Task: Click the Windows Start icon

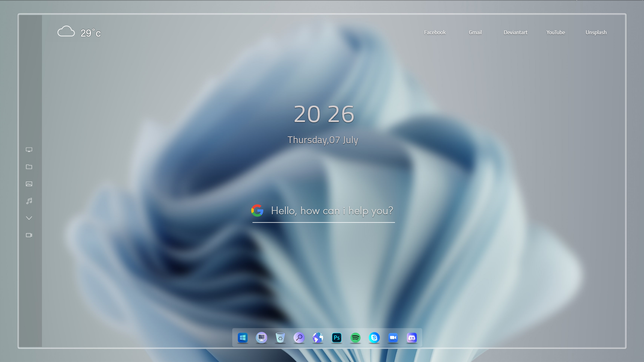Action: 243,338
